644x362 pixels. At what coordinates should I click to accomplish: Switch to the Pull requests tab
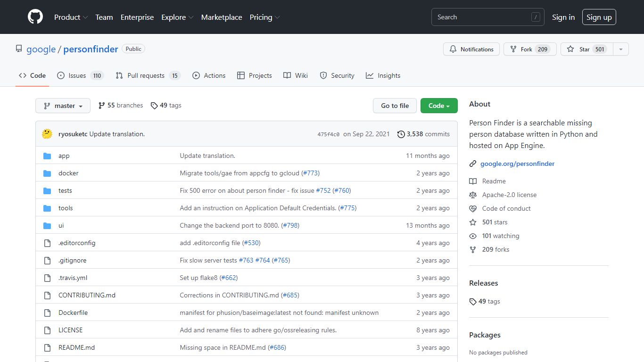point(148,75)
